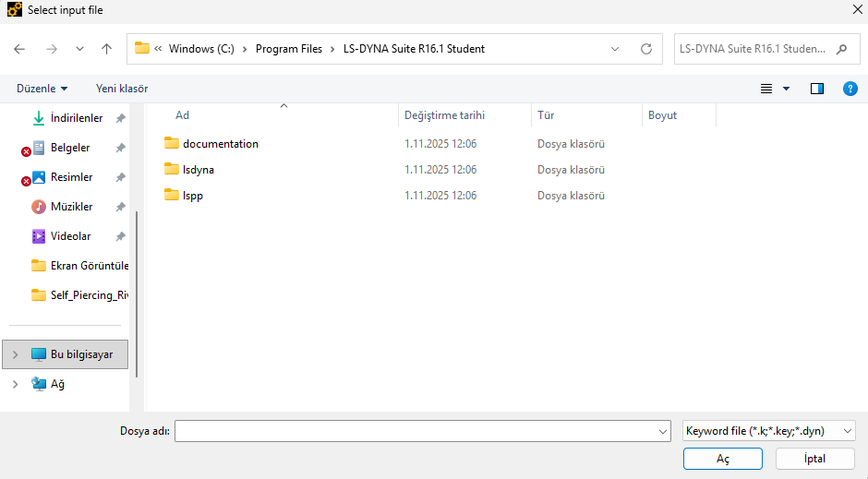Expand the Bu bilgisayar tree node
Viewport: 868px width, 479px height.
pyautogui.click(x=16, y=354)
